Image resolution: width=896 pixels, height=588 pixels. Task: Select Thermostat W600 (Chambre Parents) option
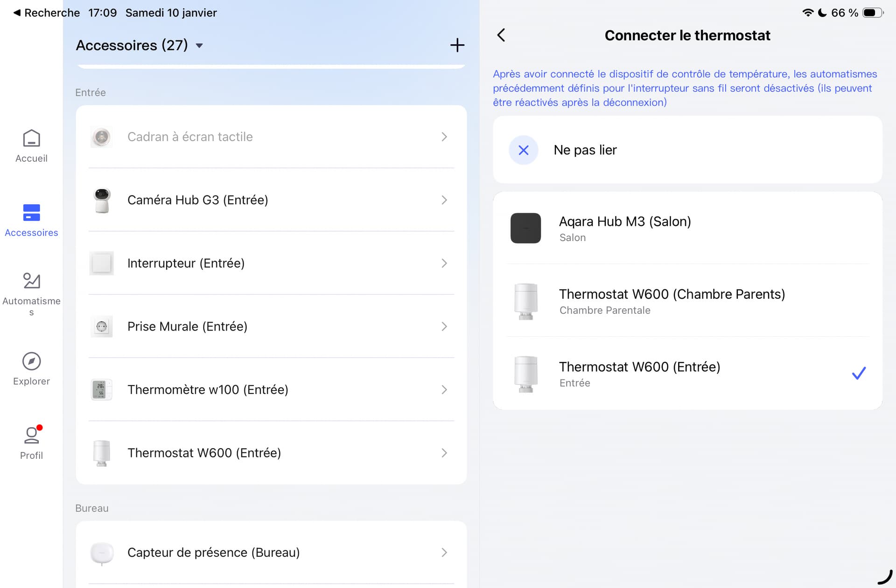[x=687, y=301]
